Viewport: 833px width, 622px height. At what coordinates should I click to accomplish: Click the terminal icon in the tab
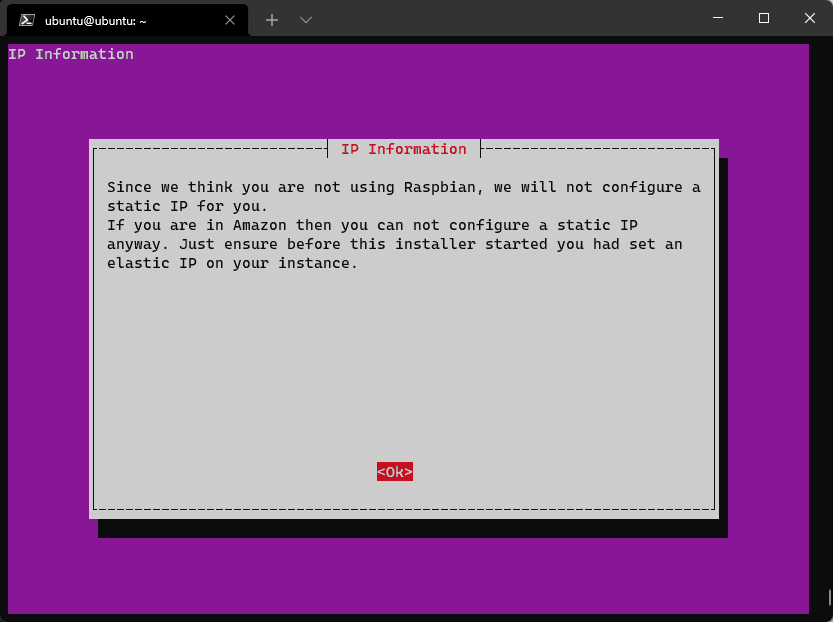27,20
